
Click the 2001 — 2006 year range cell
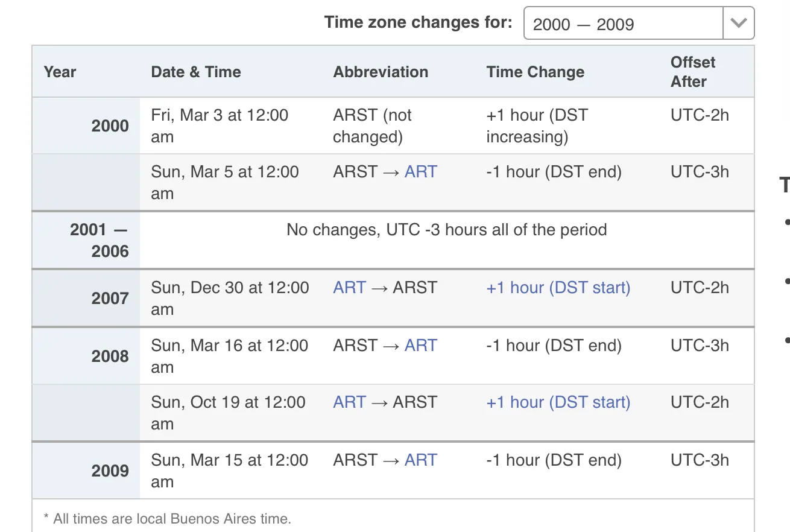99,240
